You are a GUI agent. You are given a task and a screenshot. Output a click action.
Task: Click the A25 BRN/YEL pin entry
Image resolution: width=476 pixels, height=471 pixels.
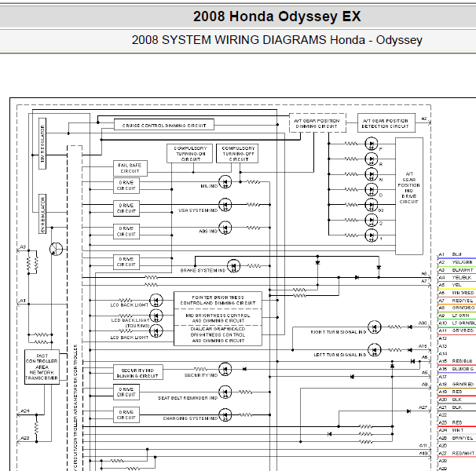457,438
